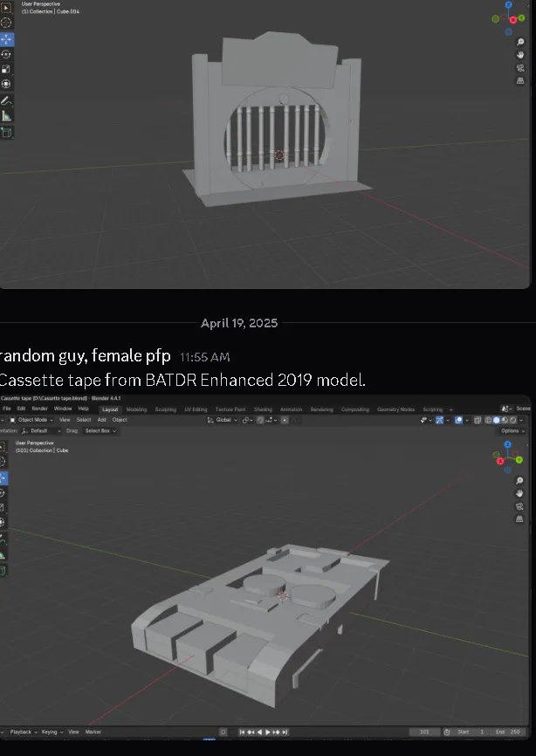Select the Select Box tool in upper Blender image
This screenshot has width=536, height=756.
coord(6,8)
